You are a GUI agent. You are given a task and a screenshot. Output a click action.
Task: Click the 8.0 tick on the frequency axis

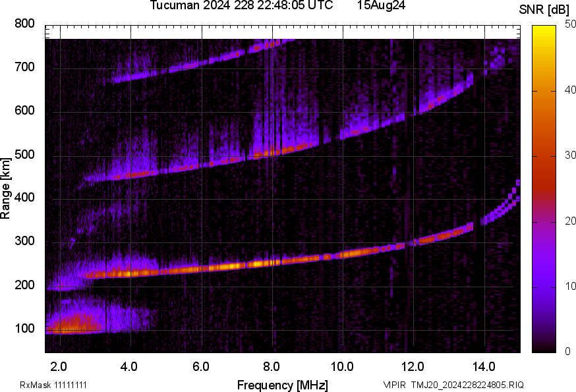click(x=272, y=366)
